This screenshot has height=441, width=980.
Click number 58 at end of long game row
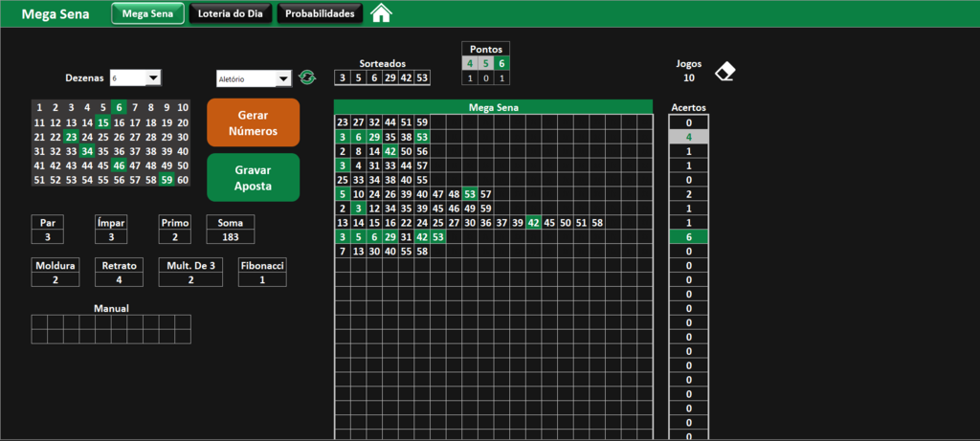tap(597, 222)
